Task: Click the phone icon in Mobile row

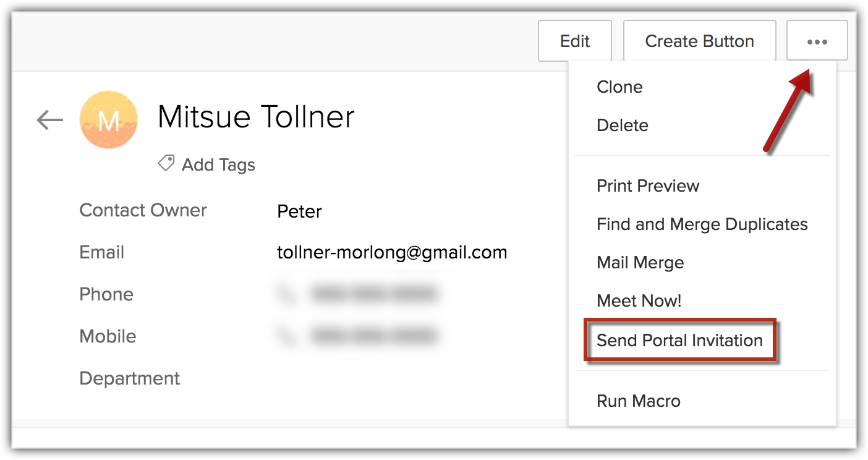Action: pos(286,336)
